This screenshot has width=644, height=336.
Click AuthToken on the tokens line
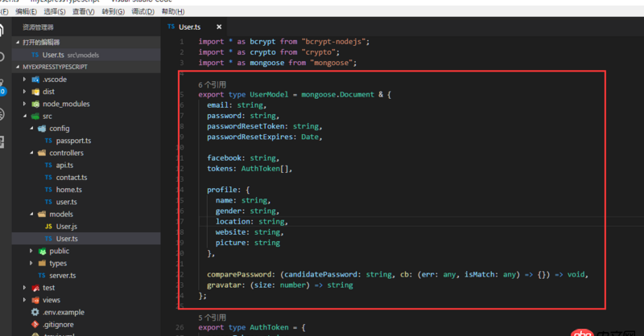click(x=260, y=169)
